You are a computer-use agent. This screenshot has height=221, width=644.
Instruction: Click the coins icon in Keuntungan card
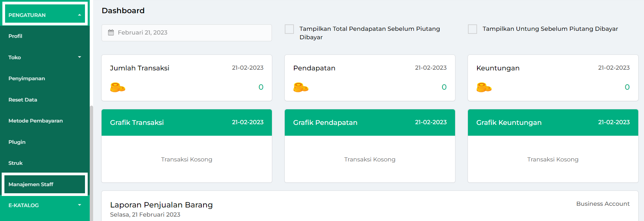[x=484, y=87]
